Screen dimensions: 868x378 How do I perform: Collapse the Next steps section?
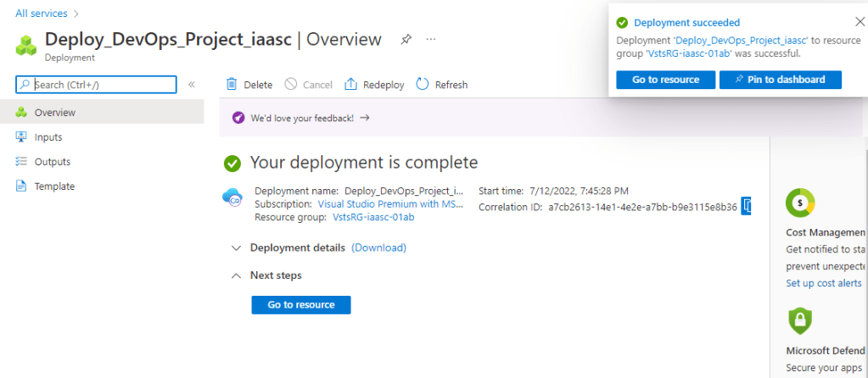(x=236, y=275)
